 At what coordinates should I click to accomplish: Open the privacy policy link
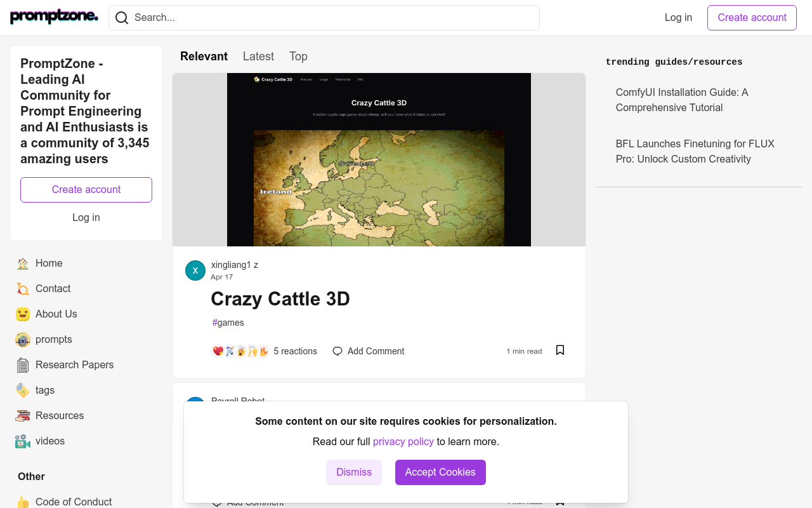(x=403, y=442)
